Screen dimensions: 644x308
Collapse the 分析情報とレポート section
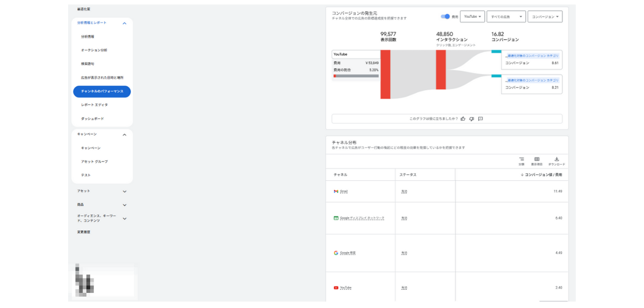(125, 23)
